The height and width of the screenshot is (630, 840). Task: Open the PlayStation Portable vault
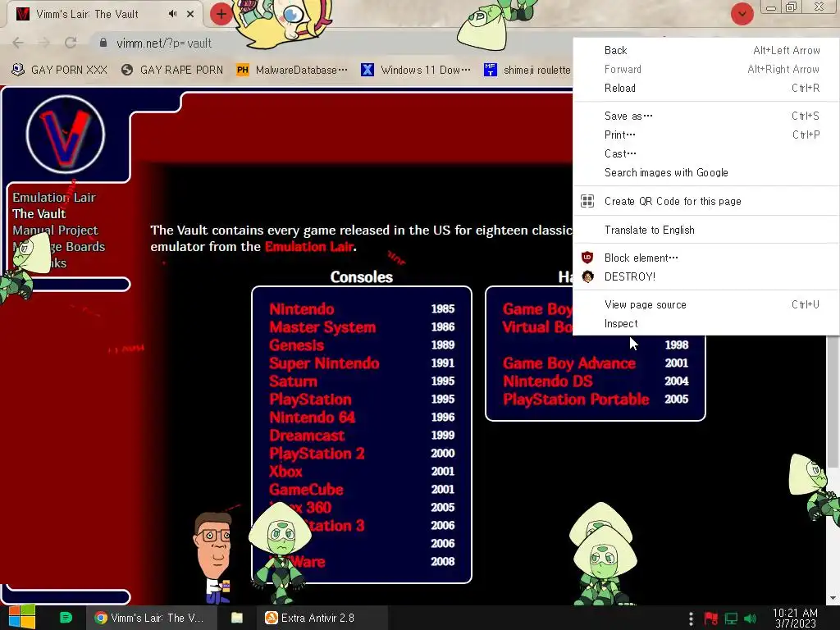[576, 399]
